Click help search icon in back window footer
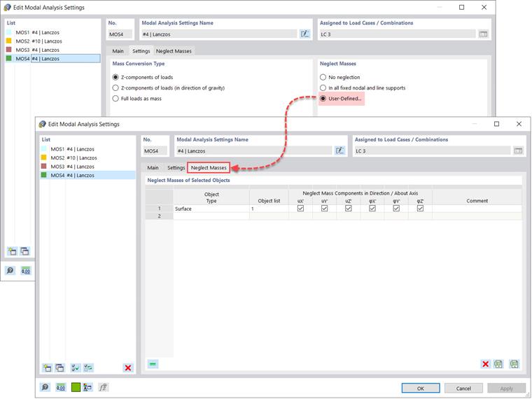The image size is (532, 399). coord(10,270)
